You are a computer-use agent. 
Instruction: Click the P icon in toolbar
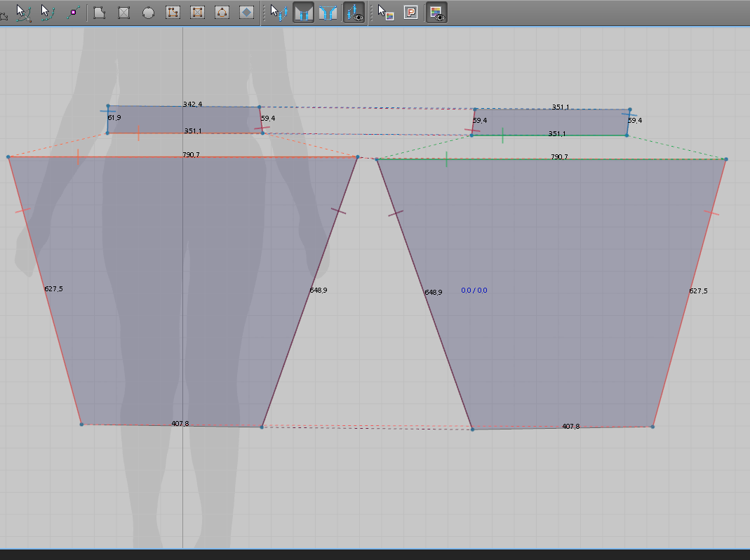click(x=411, y=13)
